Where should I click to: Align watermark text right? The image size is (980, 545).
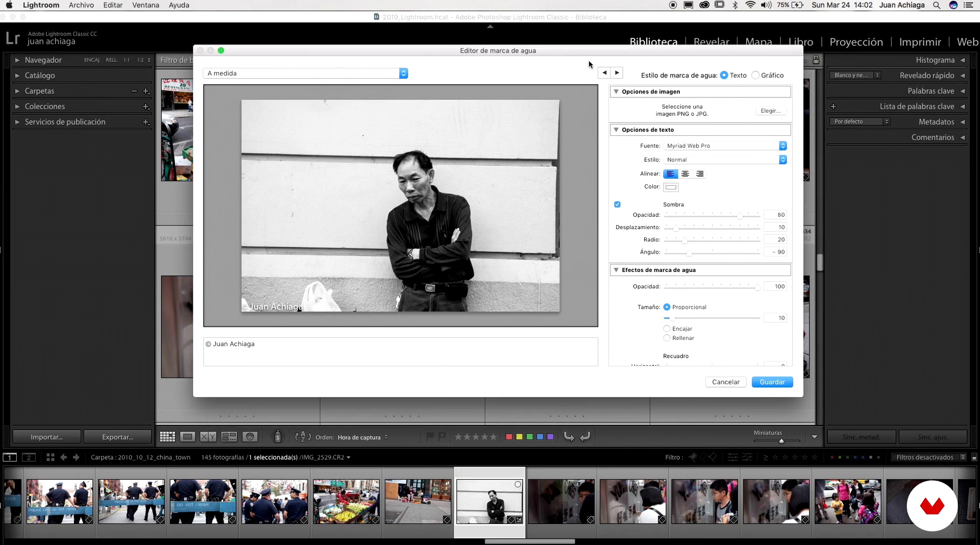point(700,174)
